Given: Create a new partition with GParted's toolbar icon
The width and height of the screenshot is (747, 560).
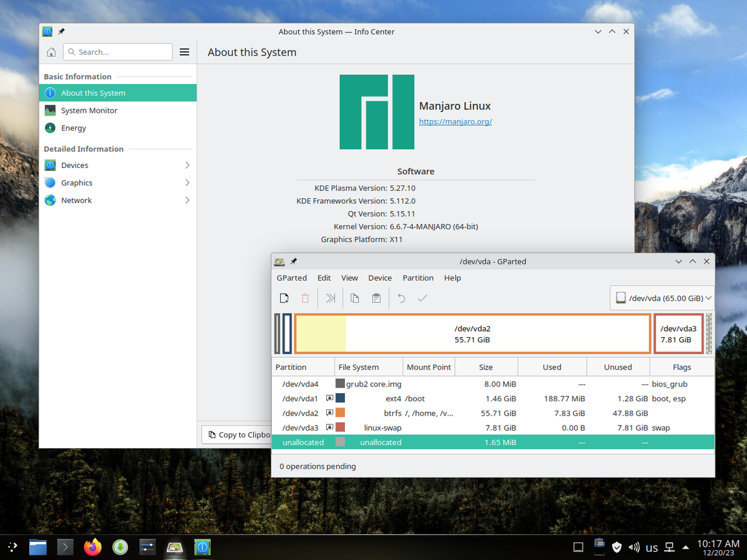Looking at the screenshot, I should pos(284,298).
